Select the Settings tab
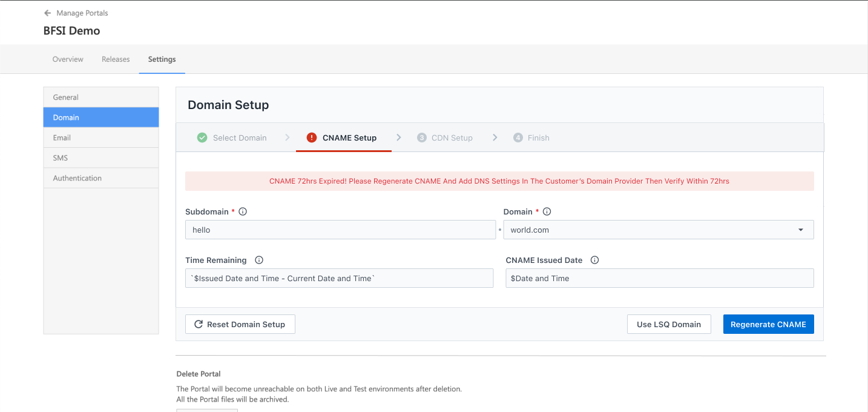 161,59
